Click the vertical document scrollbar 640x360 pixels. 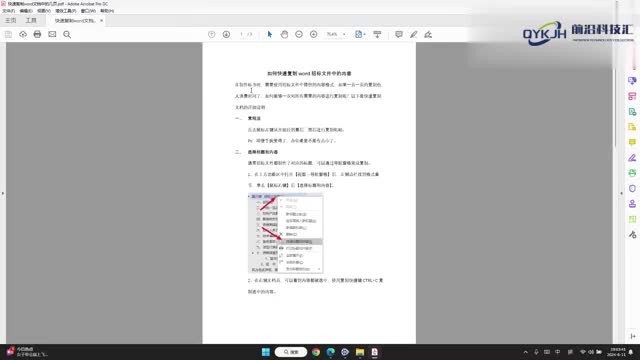(x=616, y=108)
